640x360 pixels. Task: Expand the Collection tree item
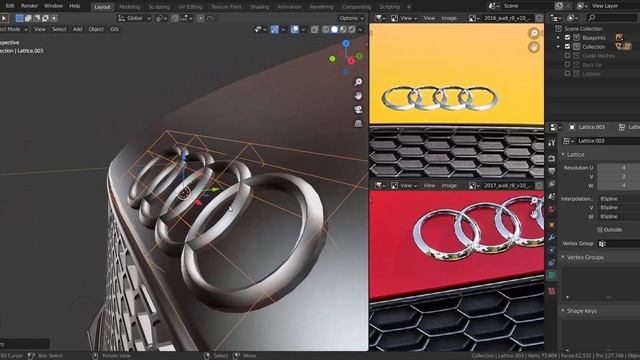pos(558,47)
